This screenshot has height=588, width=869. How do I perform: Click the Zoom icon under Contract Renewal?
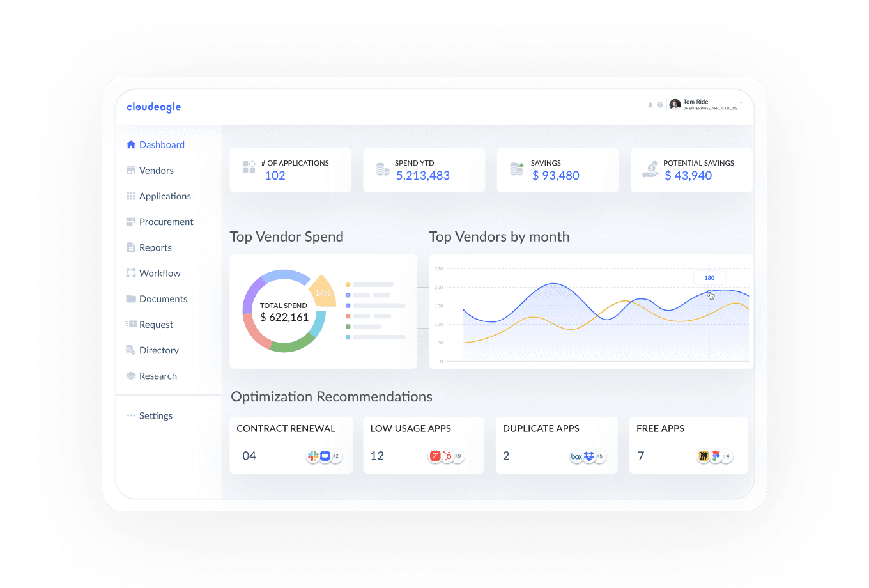pos(325,456)
